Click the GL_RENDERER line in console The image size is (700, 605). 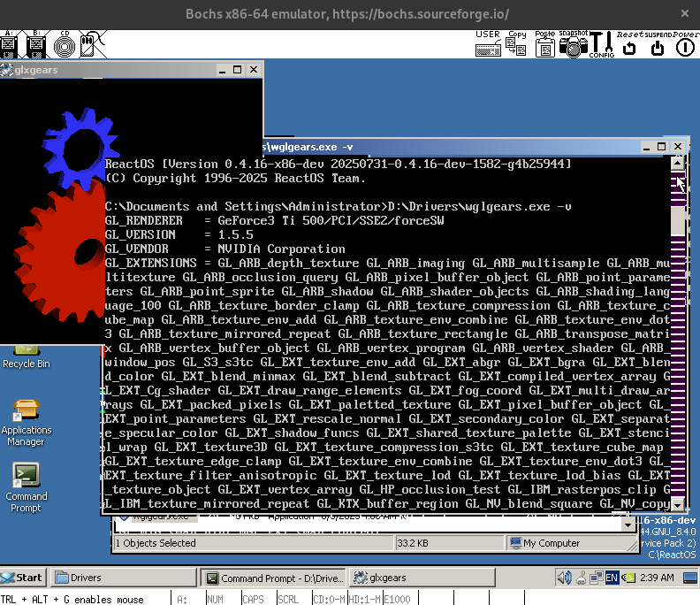tap(275, 221)
